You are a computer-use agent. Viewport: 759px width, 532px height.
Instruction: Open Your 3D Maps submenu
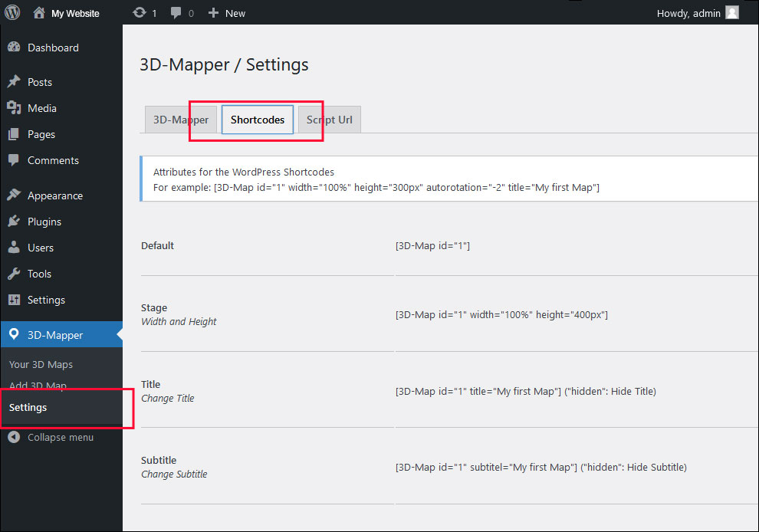(x=41, y=365)
